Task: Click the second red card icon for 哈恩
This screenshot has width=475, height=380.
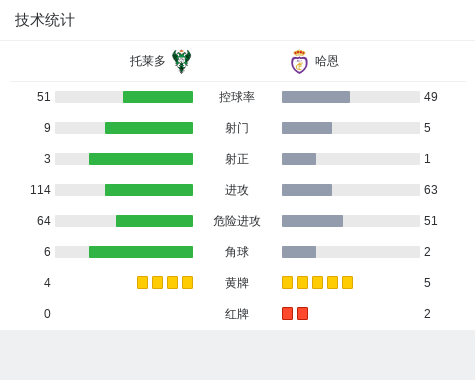Action: (x=302, y=314)
